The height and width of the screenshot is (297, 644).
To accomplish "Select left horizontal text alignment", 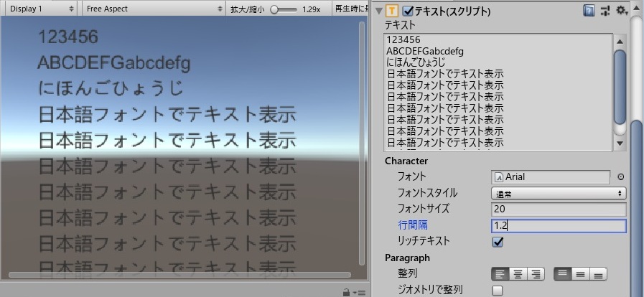I will 500,273.
